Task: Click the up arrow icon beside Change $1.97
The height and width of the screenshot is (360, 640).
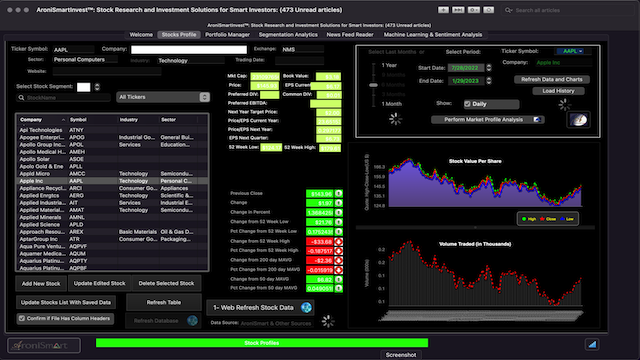Action: pos(338,203)
